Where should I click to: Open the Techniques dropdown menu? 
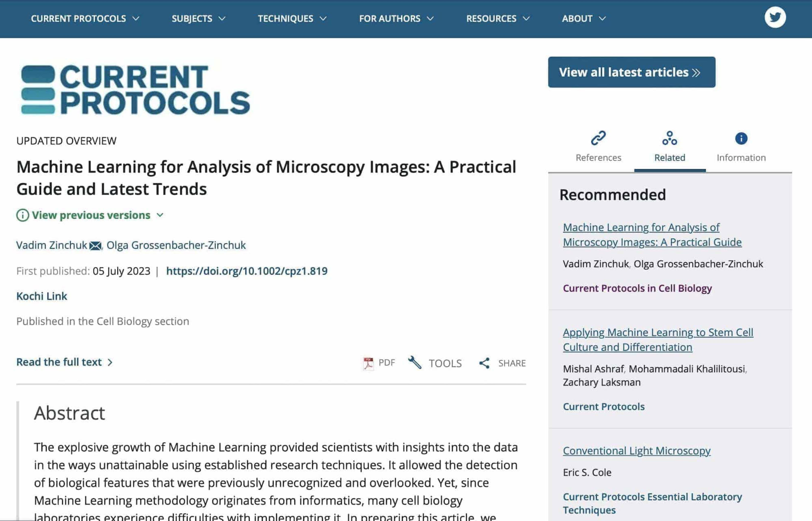click(292, 19)
